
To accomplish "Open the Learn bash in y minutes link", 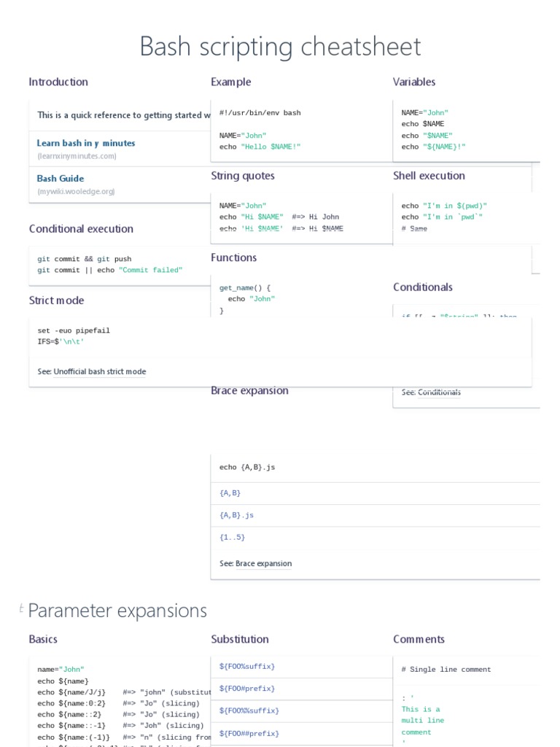I will [x=86, y=143].
